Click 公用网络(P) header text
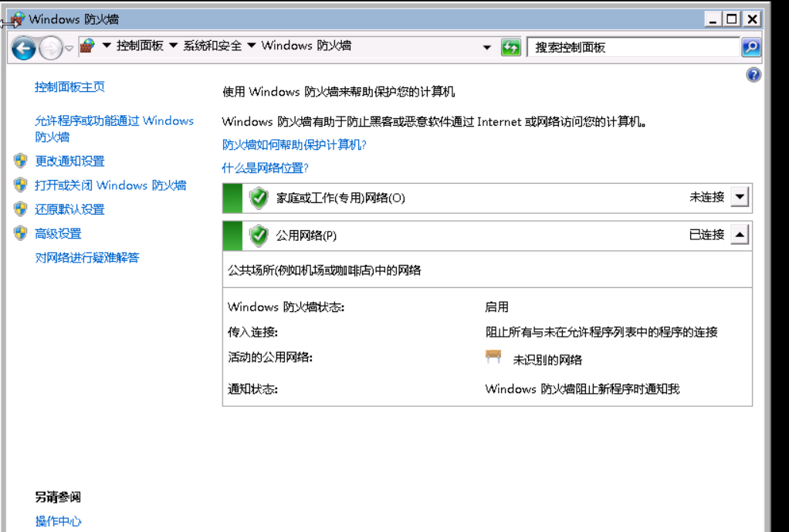The height and width of the screenshot is (532, 789). pos(306,236)
